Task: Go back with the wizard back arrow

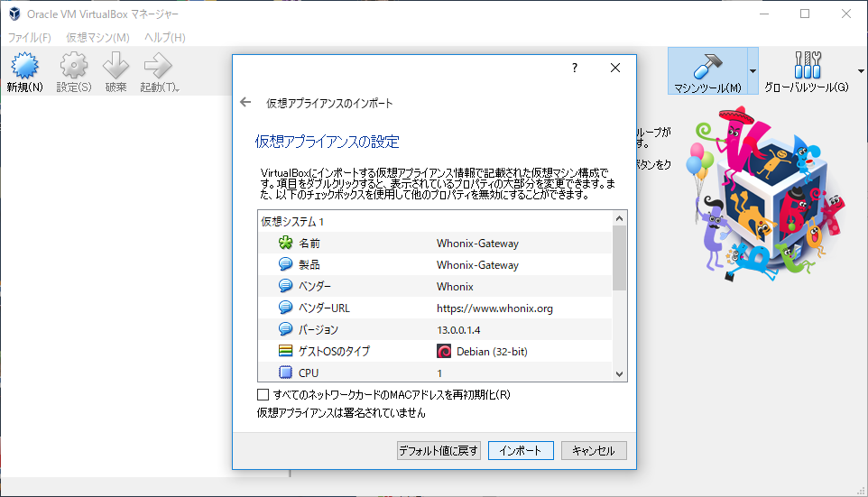Action: pyautogui.click(x=245, y=103)
